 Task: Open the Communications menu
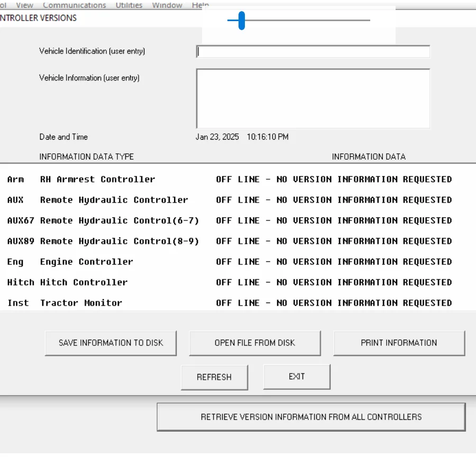pyautogui.click(x=75, y=5)
